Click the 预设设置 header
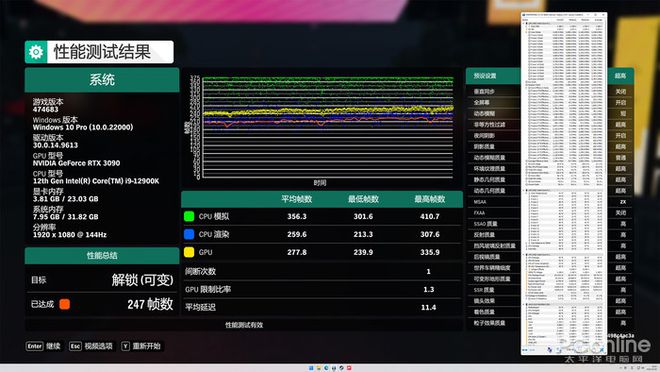Image resolution: width=660 pixels, height=372 pixels. tap(485, 76)
